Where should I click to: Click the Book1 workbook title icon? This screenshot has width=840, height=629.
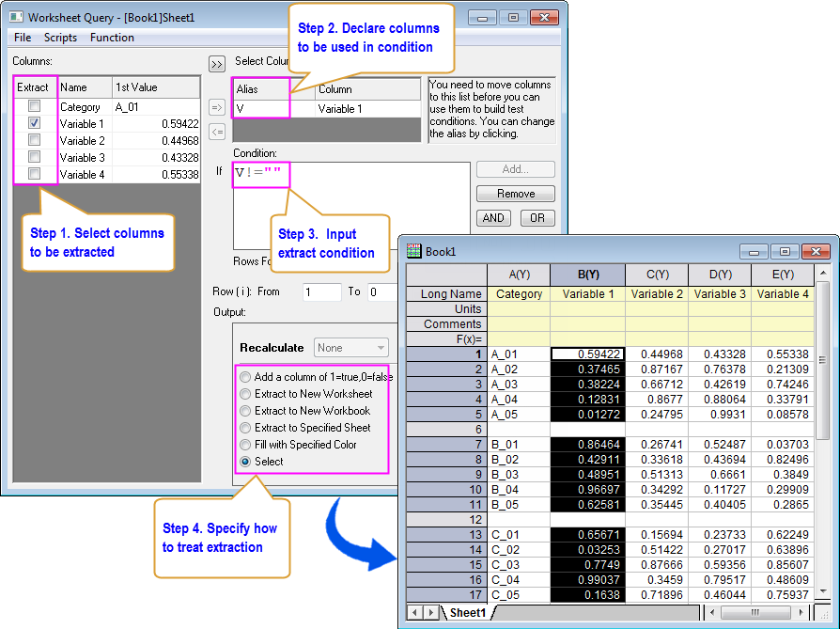click(x=414, y=250)
